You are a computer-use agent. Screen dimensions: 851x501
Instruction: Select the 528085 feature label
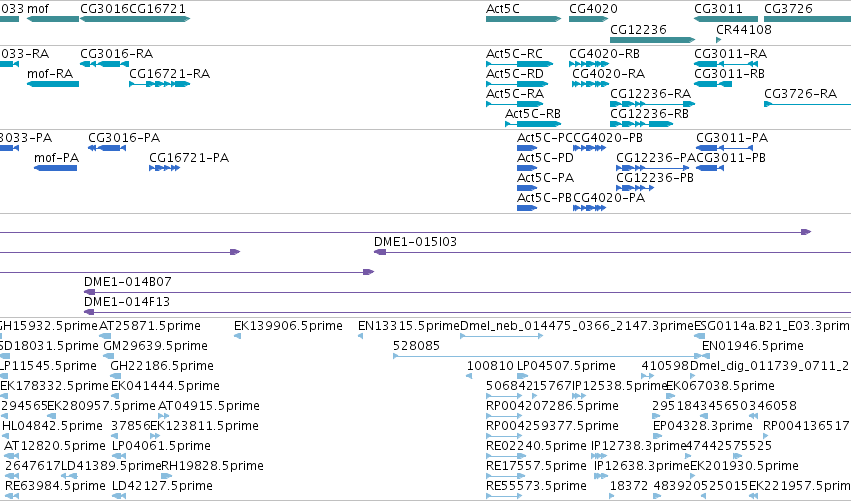click(416, 346)
